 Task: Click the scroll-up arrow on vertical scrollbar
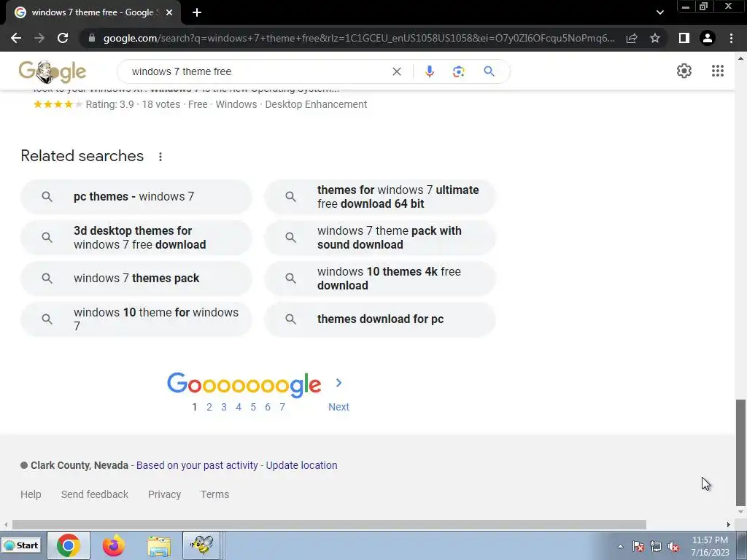click(x=740, y=58)
